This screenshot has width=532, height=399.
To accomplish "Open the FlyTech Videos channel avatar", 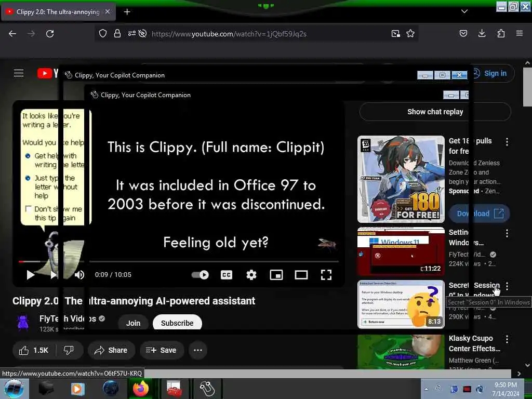I will pyautogui.click(x=23, y=322).
